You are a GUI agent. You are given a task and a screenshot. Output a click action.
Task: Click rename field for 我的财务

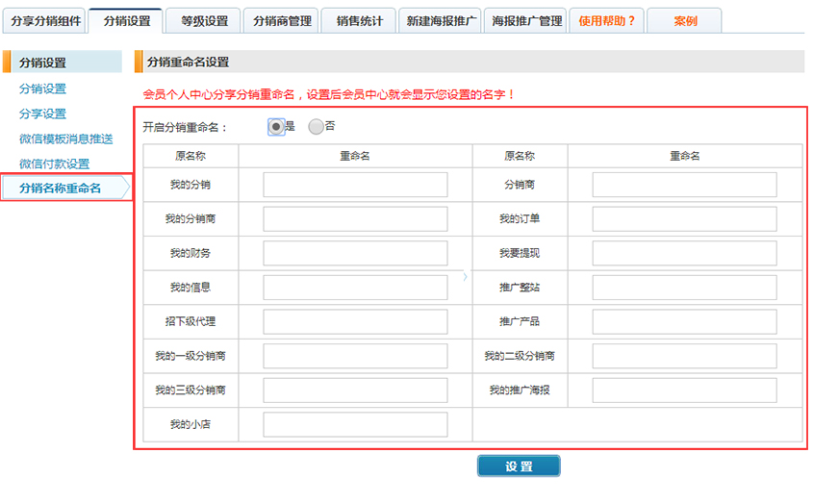(x=355, y=253)
